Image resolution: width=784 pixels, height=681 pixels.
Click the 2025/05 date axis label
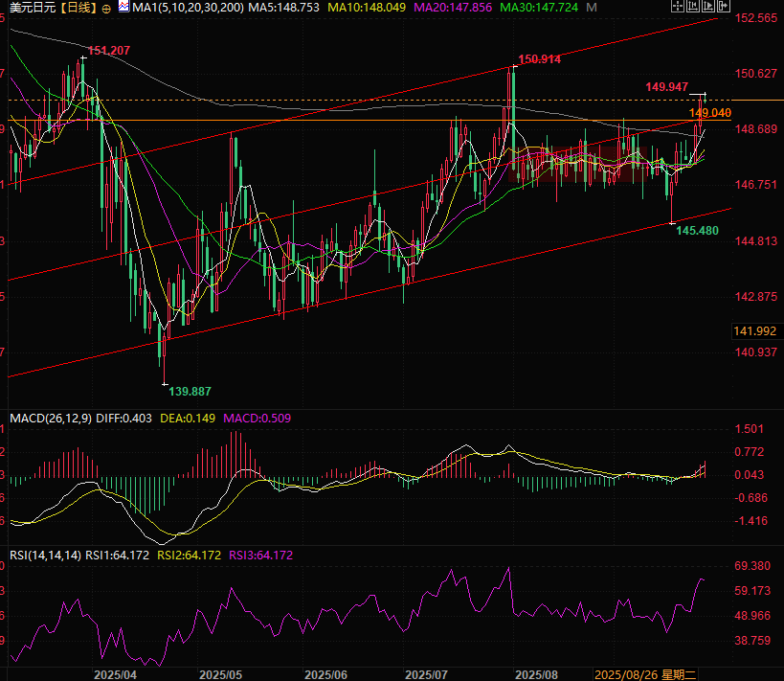pyautogui.click(x=220, y=674)
